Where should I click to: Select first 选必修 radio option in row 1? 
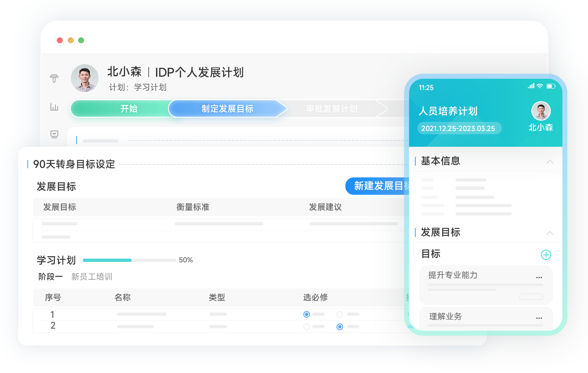coord(306,315)
